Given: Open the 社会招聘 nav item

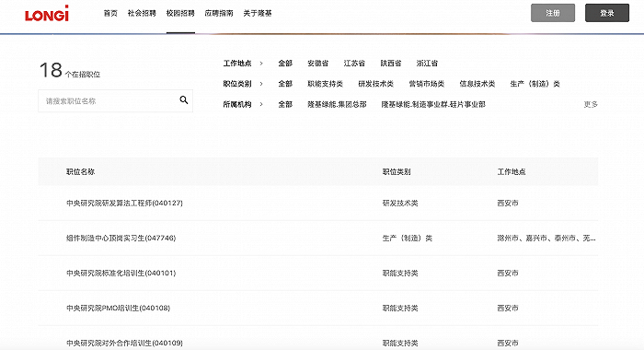Looking at the screenshot, I should coord(142,13).
